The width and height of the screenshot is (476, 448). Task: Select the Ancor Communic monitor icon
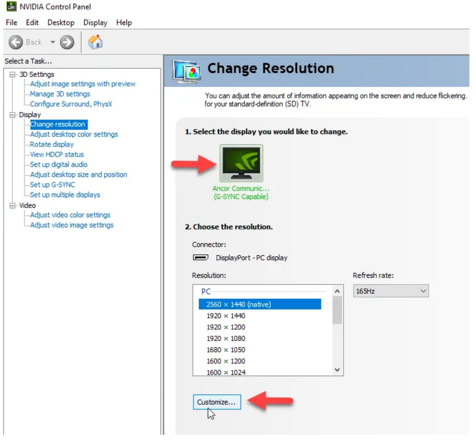[x=241, y=163]
